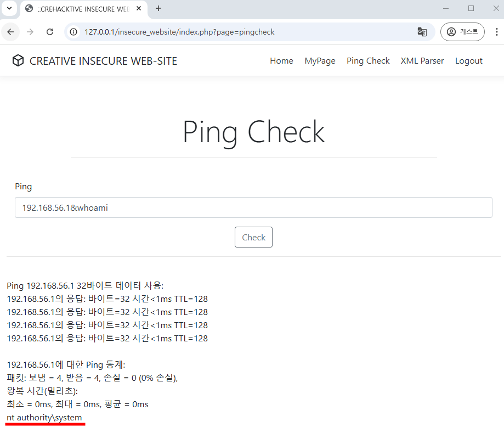Open the guest profile button
This screenshot has height=444, width=504.
462,32
